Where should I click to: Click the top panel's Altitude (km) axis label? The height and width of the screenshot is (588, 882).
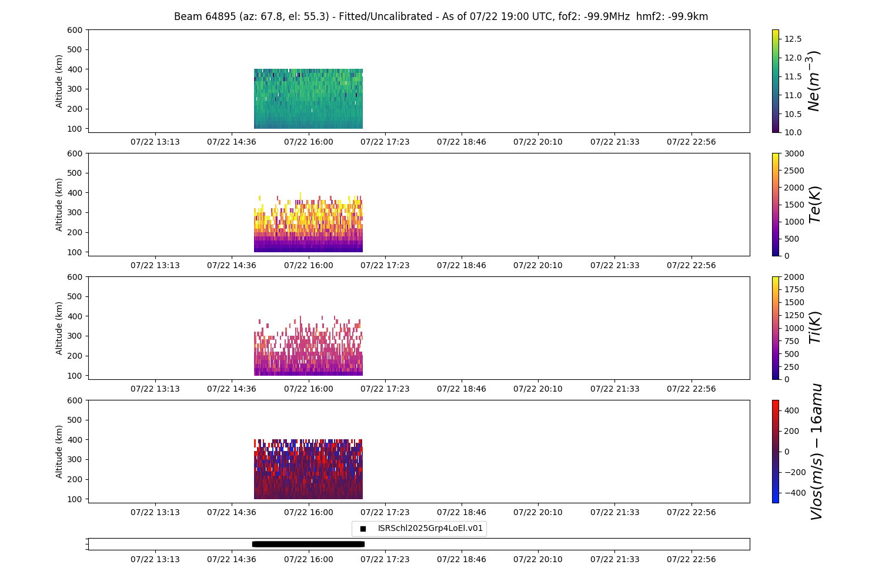(59, 81)
